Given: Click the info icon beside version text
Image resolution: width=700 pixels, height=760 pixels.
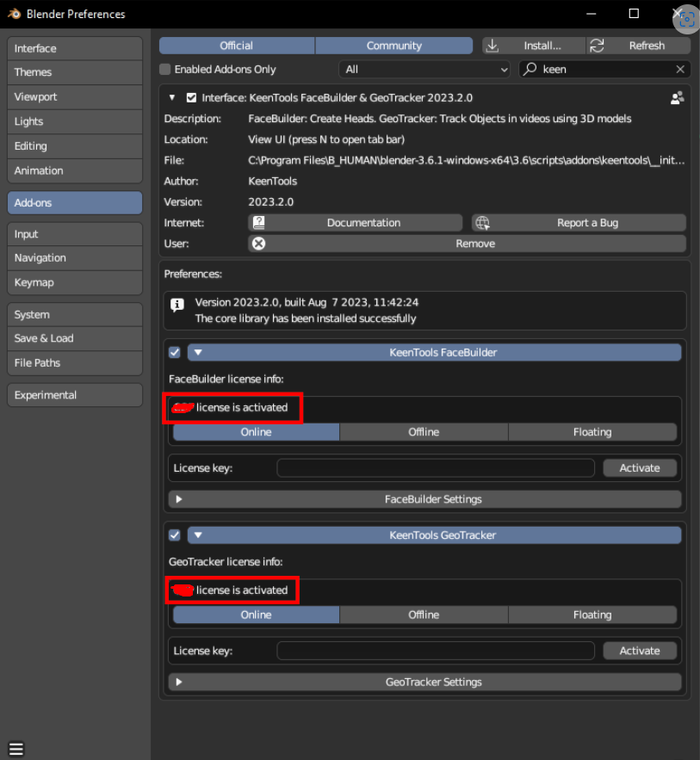Looking at the screenshot, I should 177,305.
